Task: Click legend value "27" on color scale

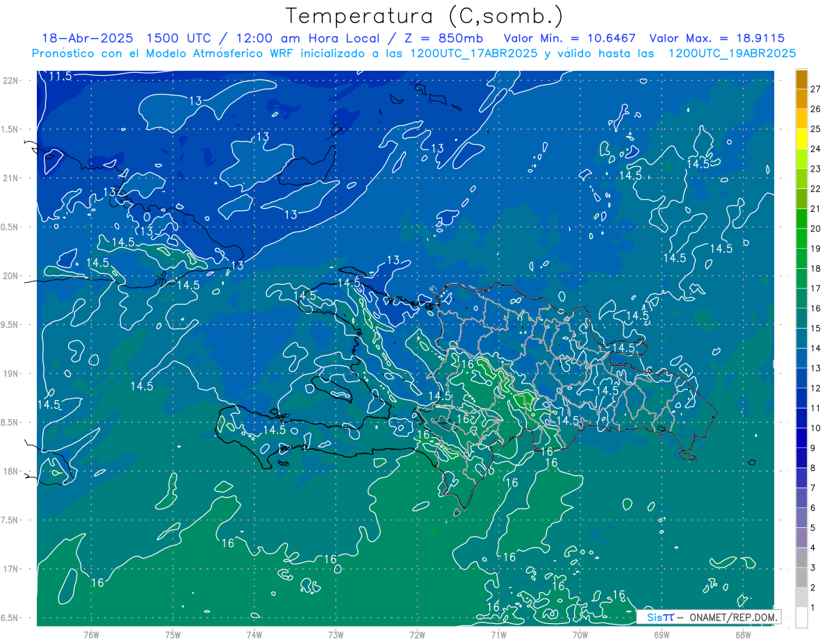Action: (816, 89)
